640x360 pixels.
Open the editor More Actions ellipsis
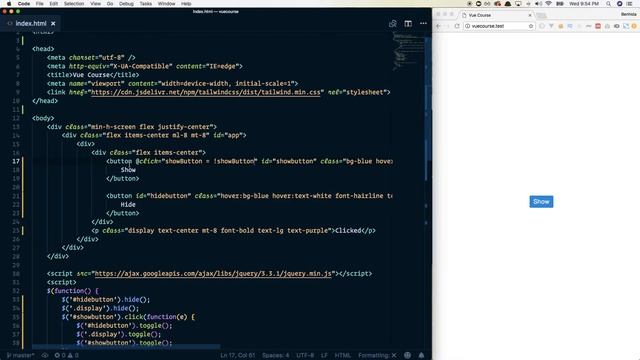click(423, 24)
